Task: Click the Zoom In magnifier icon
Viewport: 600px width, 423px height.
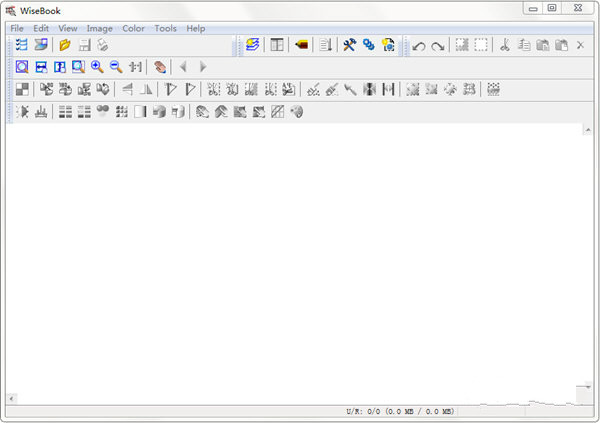Action: [x=97, y=67]
